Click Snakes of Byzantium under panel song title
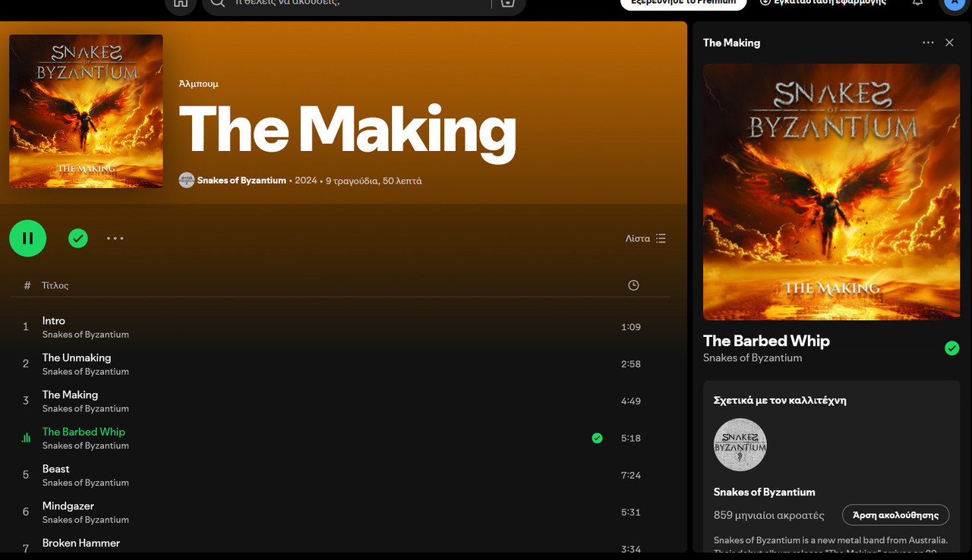Screen dimensions: 972x560 (753, 357)
